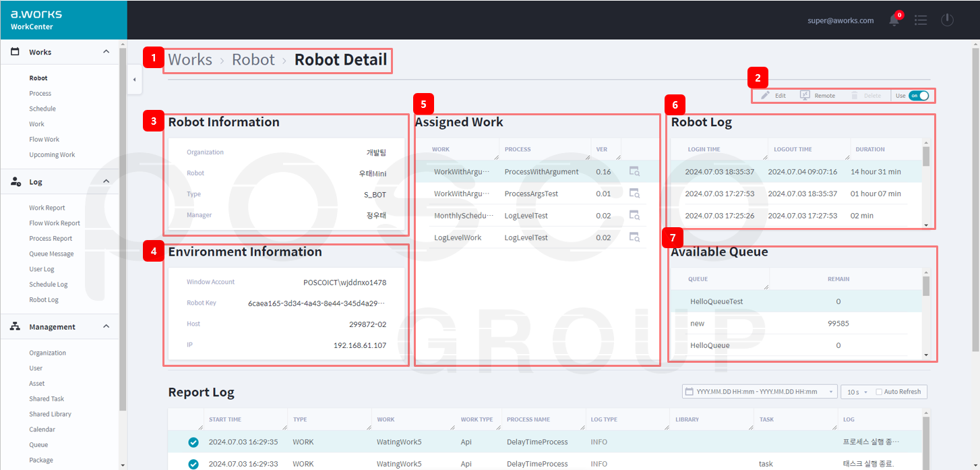Sort Report Log by START TIME header

pos(225,419)
